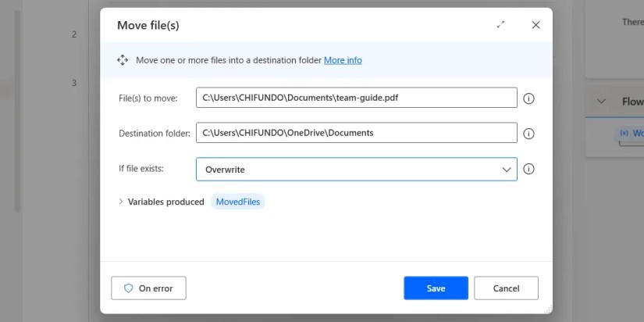
Task: Collapse the Flow variables panel chevron
Action: click(601, 102)
